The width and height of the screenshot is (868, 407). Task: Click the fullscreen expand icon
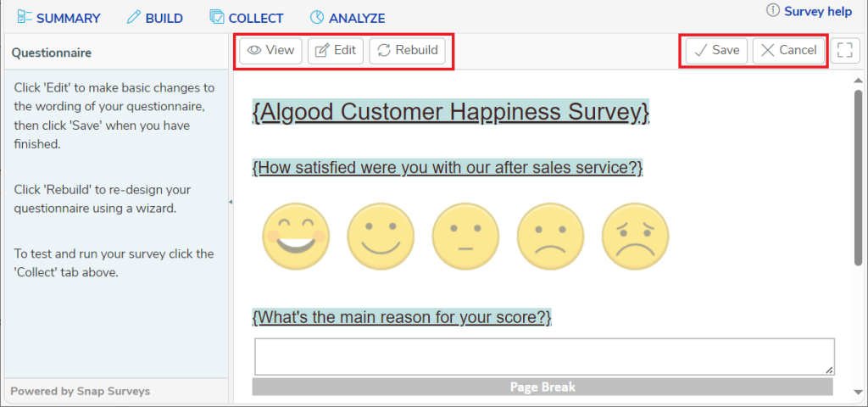pyautogui.click(x=845, y=50)
